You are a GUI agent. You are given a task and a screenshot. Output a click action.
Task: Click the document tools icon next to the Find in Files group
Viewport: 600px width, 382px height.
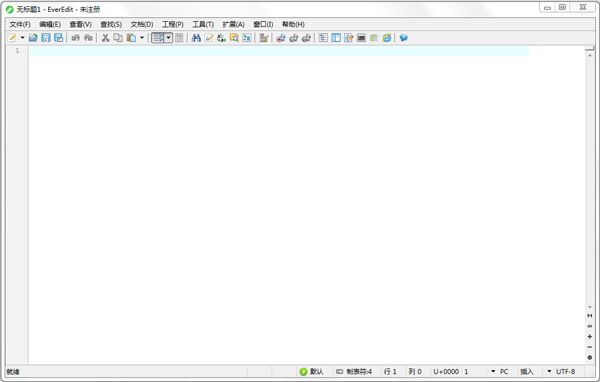[x=264, y=38]
